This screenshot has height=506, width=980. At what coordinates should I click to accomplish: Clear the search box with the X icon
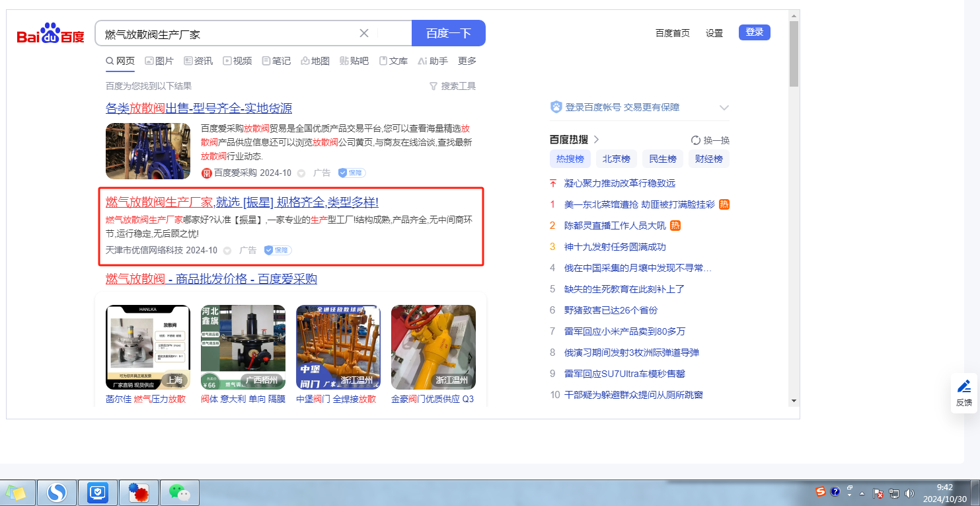(x=364, y=33)
